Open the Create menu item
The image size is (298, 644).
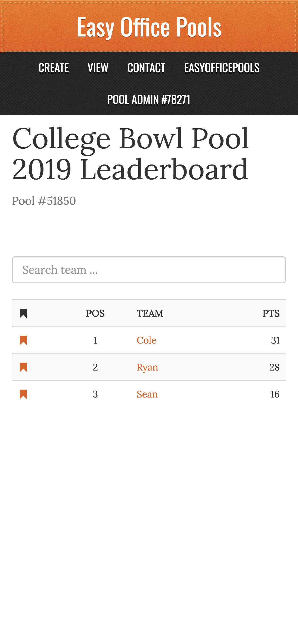tap(54, 68)
